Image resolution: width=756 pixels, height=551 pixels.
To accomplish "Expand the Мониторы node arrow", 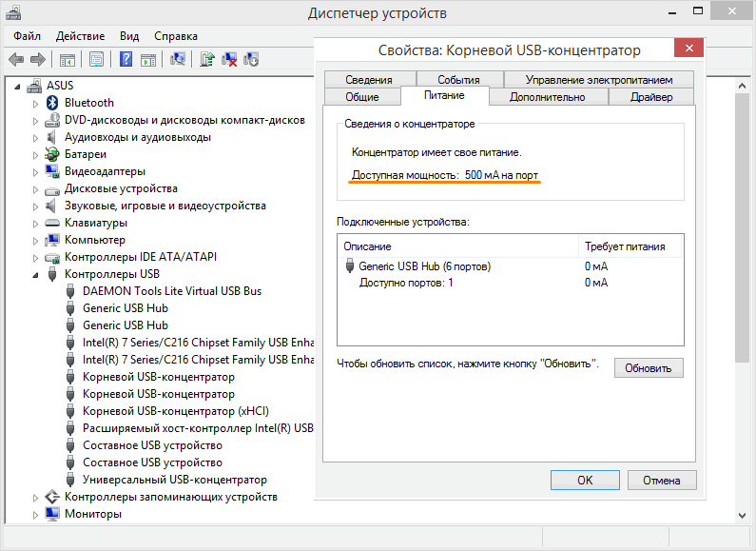I will click(x=35, y=514).
